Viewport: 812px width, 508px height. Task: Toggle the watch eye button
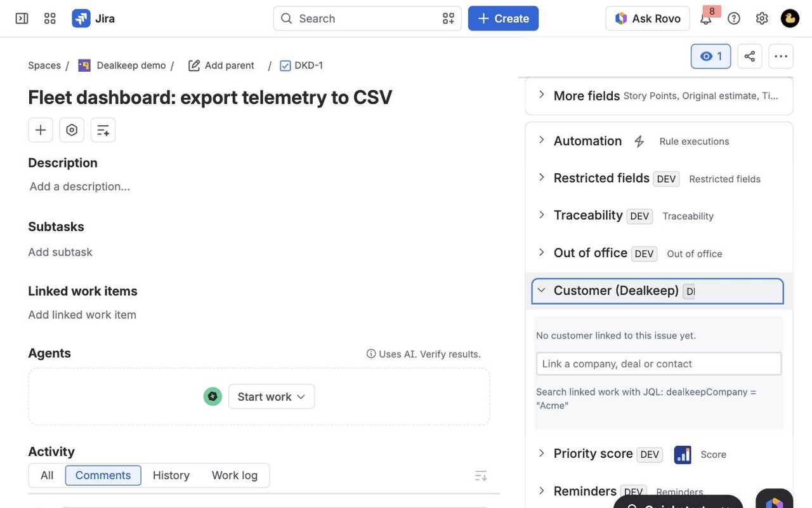pyautogui.click(x=710, y=56)
